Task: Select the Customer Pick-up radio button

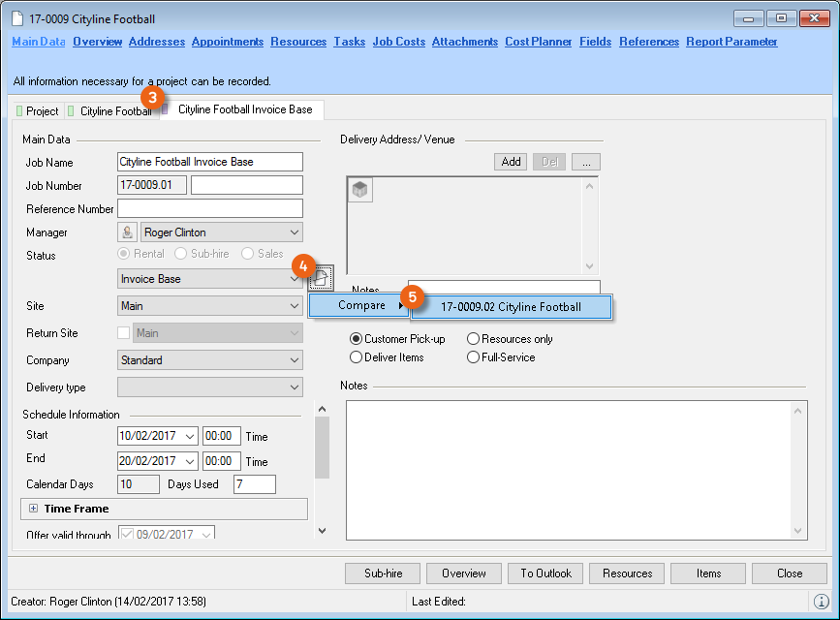Action: pyautogui.click(x=356, y=339)
